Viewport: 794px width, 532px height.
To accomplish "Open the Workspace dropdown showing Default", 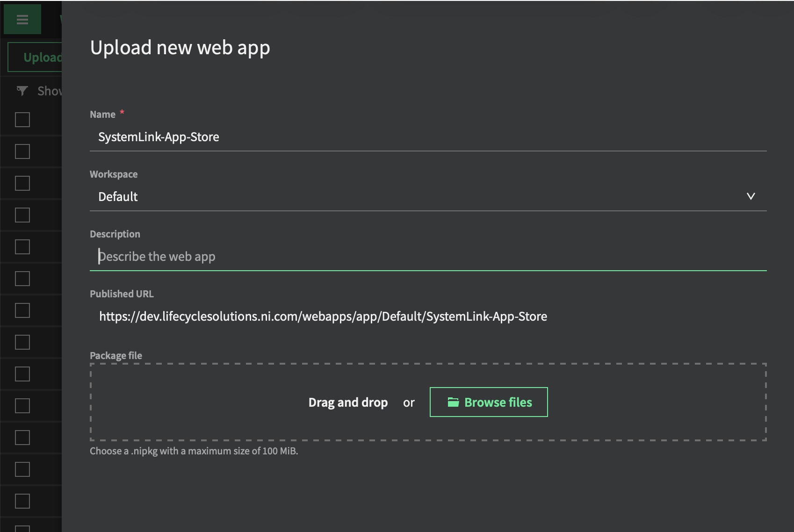I will click(428, 197).
